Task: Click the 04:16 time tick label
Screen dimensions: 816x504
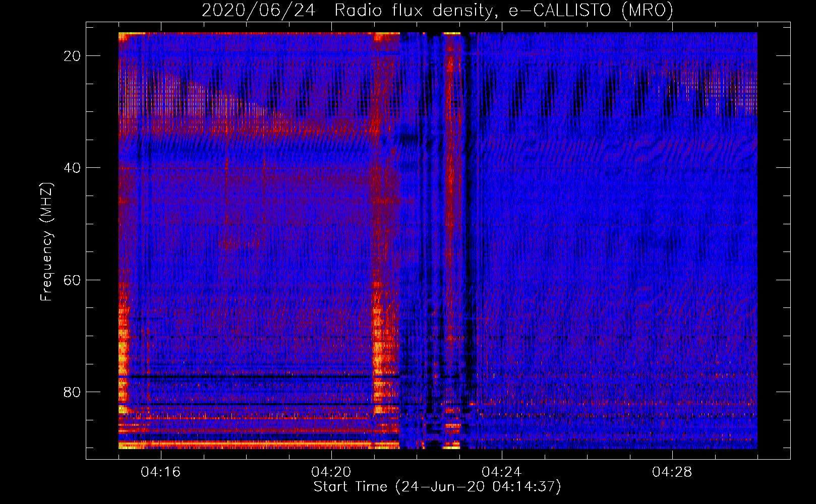Action: (x=161, y=472)
